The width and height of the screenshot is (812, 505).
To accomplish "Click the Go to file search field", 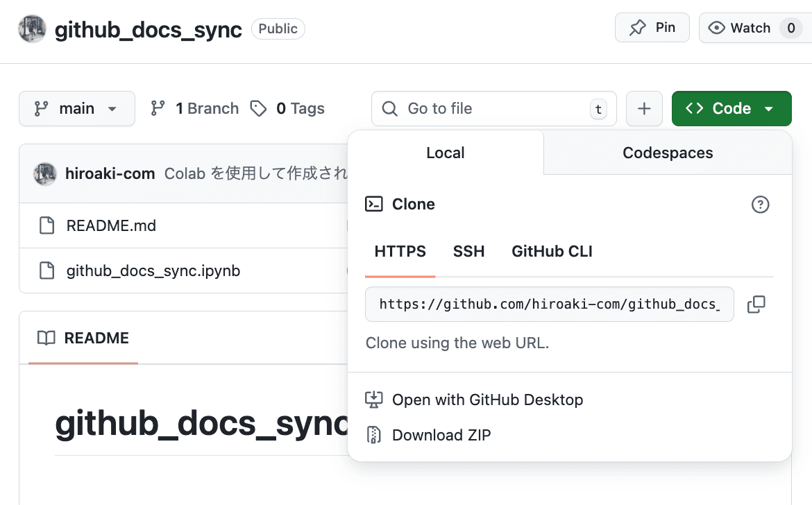I will 486,108.
